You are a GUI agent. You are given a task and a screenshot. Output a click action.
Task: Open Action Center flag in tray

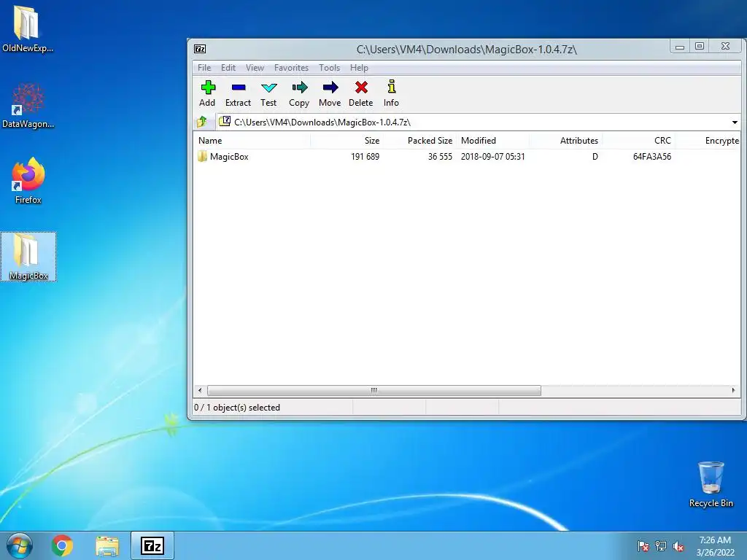[x=643, y=546]
